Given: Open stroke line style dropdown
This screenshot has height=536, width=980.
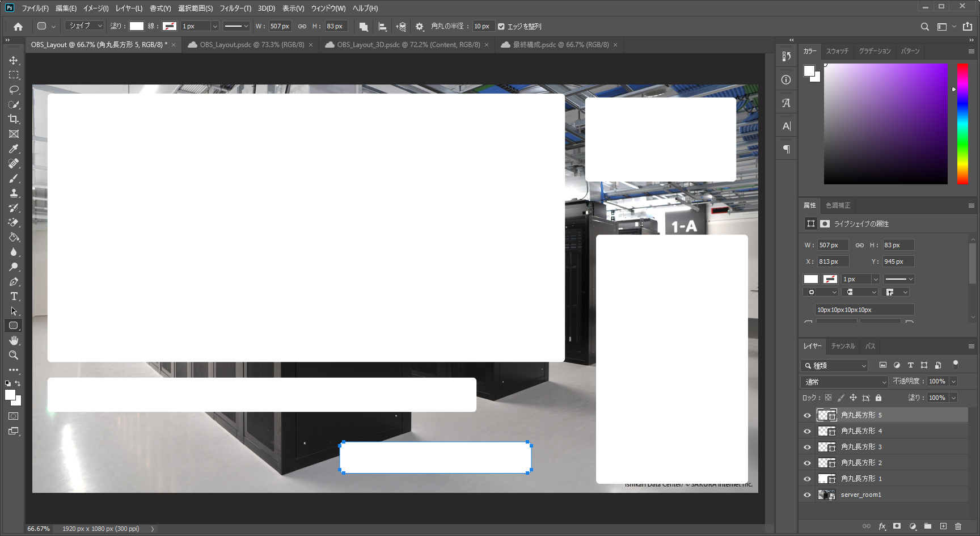Looking at the screenshot, I should click(236, 26).
